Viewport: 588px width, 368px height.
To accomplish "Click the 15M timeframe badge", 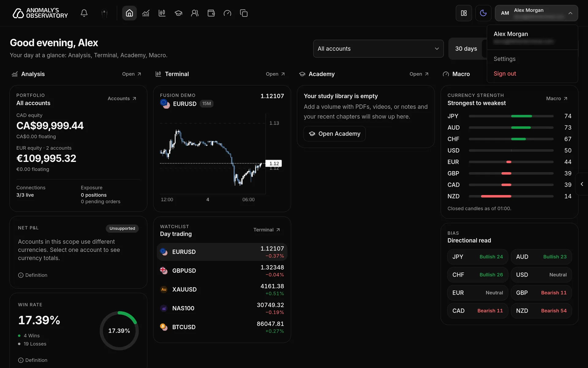I will click(x=206, y=104).
